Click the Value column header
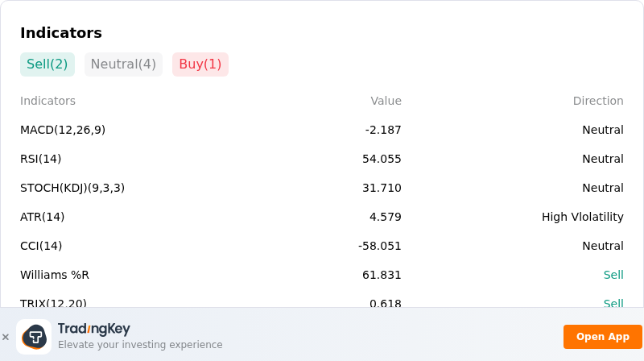 click(386, 101)
